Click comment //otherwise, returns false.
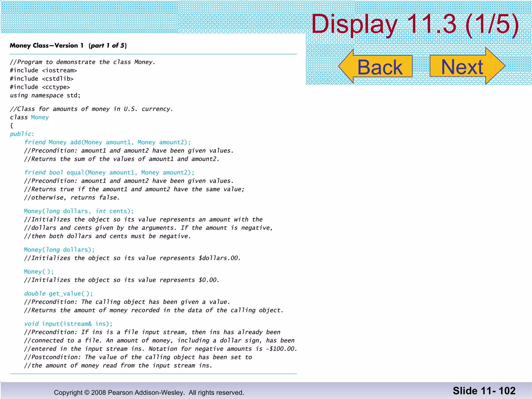 [x=72, y=198]
